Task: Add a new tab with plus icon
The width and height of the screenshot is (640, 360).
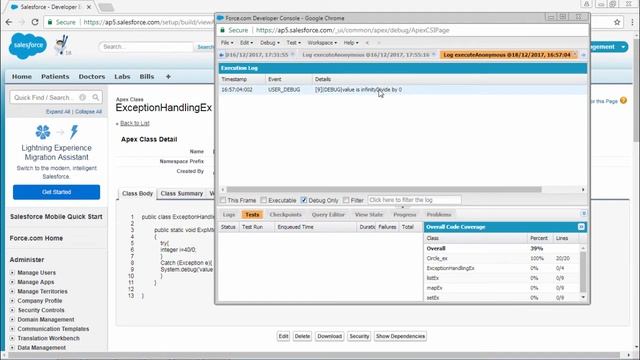Action: [168, 76]
